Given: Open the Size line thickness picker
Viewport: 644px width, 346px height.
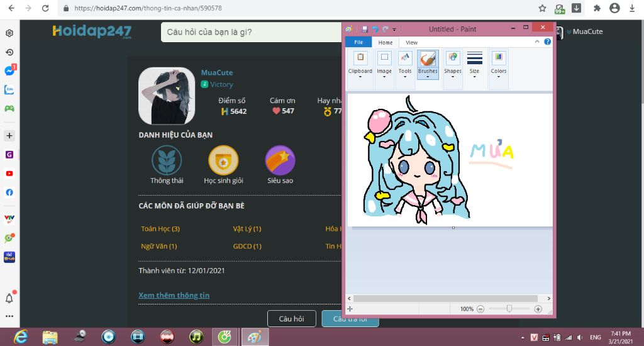Looking at the screenshot, I should 474,64.
